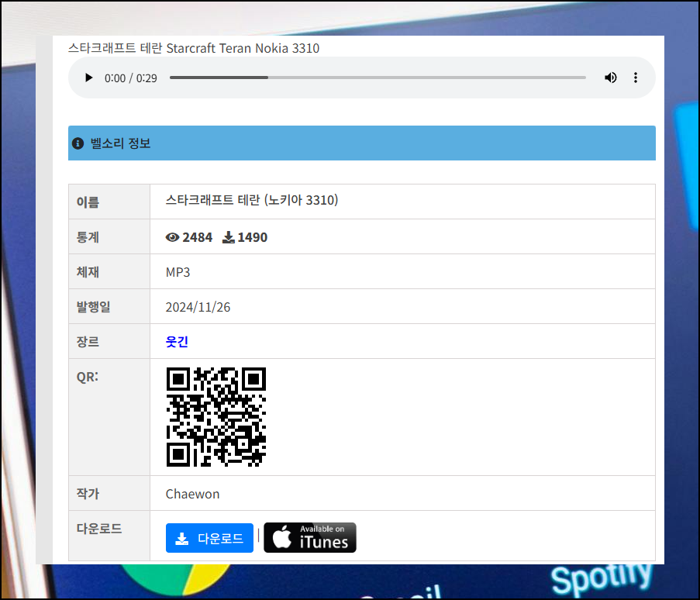Click the QR: row label
The height and width of the screenshot is (600, 700).
(87, 377)
